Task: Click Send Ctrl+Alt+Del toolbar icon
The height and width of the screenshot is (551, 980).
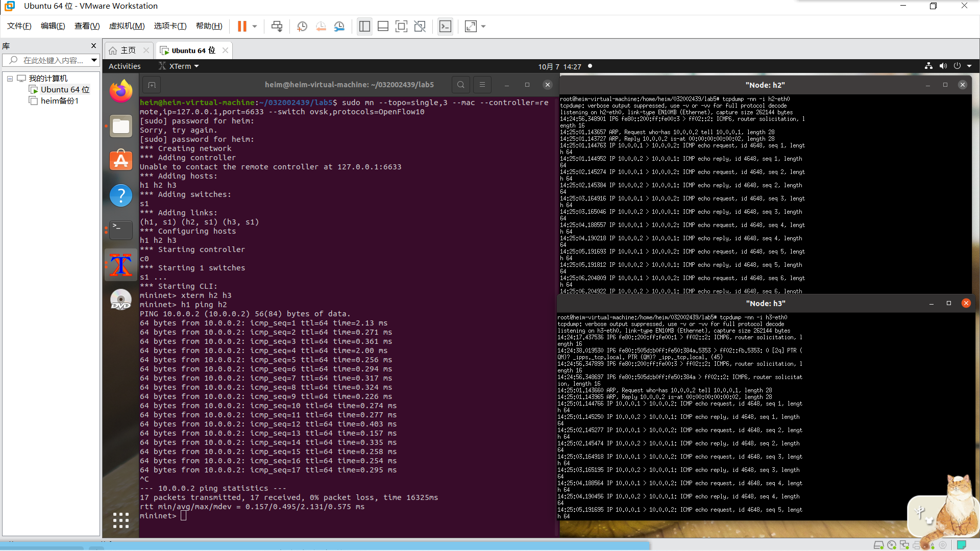Action: tap(277, 26)
